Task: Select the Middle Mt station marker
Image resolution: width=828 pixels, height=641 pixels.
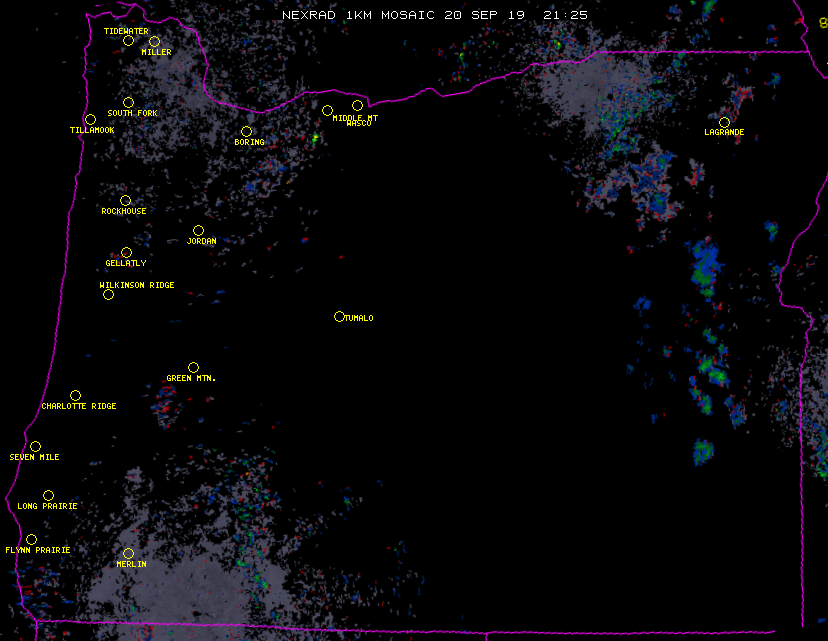Action: pyautogui.click(x=327, y=110)
